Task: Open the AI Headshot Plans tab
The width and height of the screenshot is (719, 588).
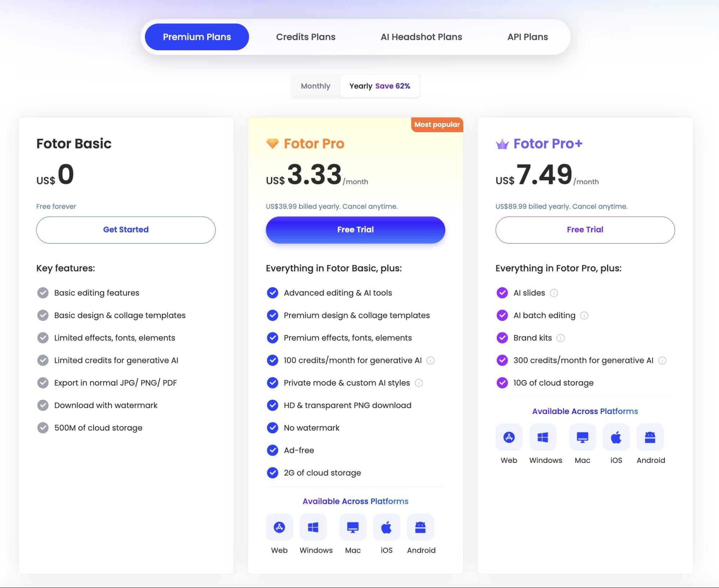Action: pos(421,37)
